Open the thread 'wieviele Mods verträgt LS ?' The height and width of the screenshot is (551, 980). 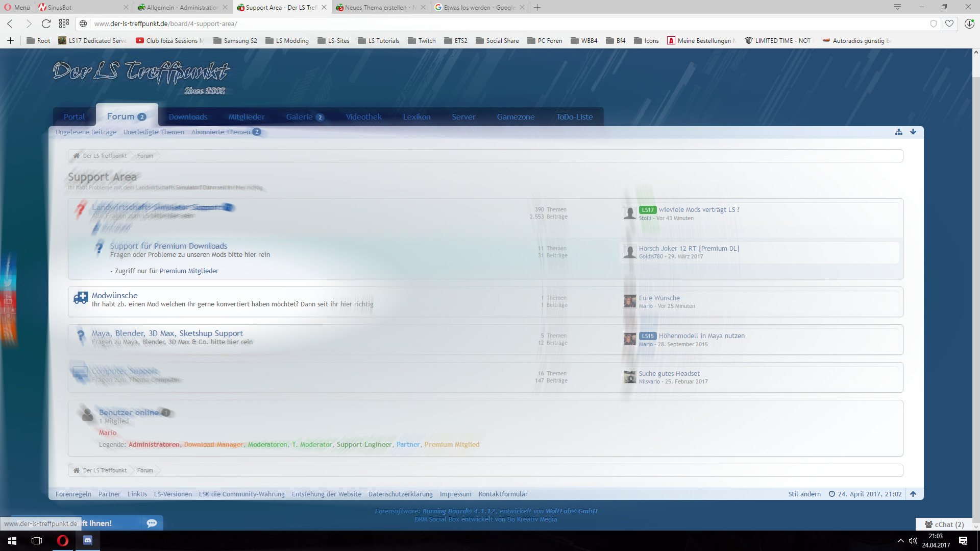[x=699, y=209]
